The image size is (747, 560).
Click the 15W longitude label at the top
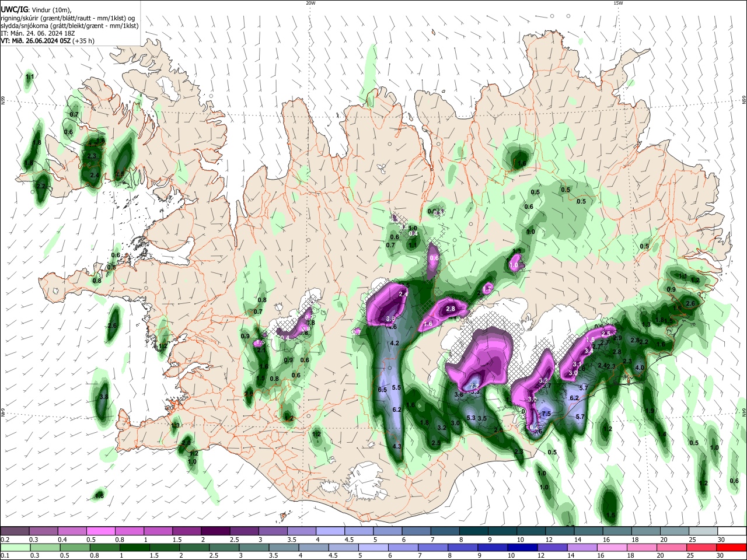pos(617,3)
